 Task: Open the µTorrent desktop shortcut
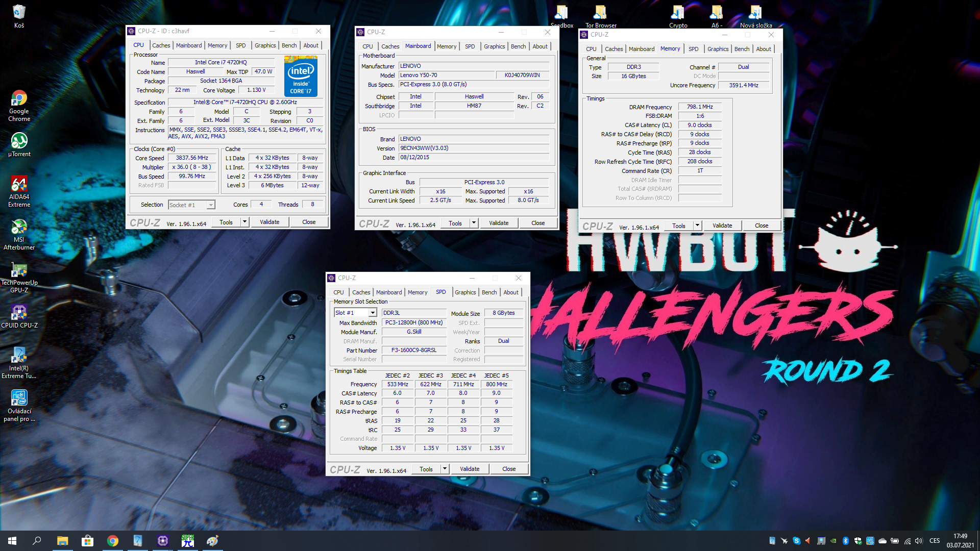(x=19, y=145)
